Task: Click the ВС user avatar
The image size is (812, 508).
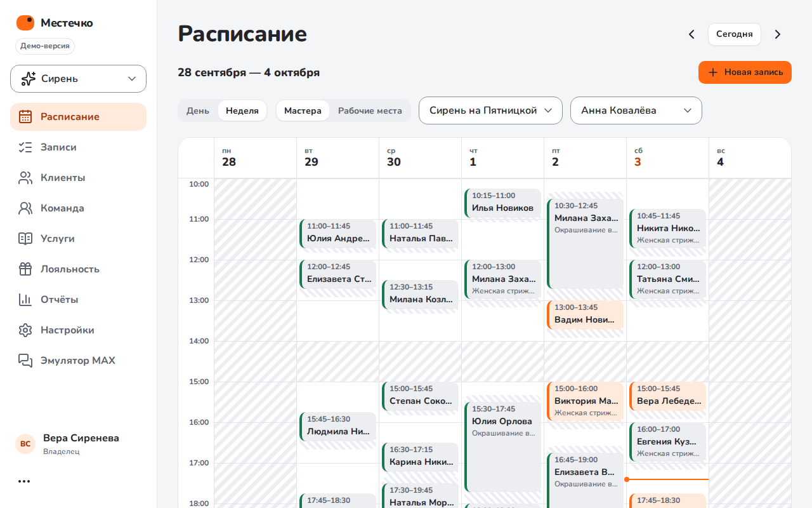Action: [25, 444]
